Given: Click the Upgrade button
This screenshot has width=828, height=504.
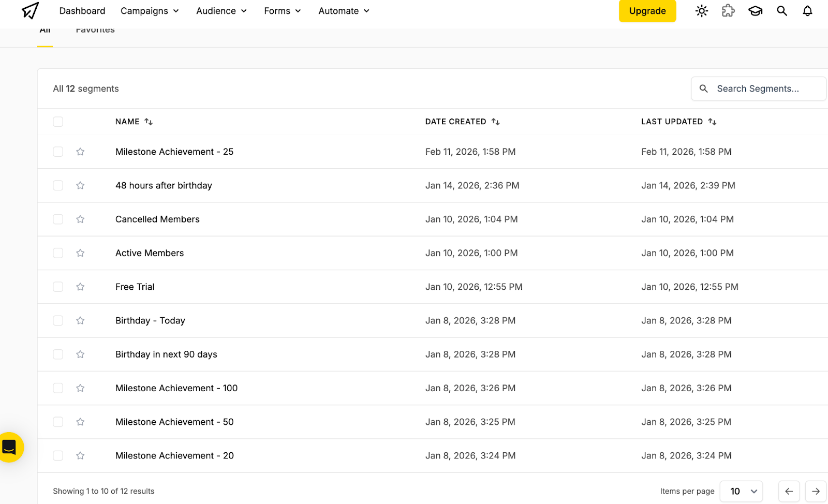Looking at the screenshot, I should (x=647, y=10).
